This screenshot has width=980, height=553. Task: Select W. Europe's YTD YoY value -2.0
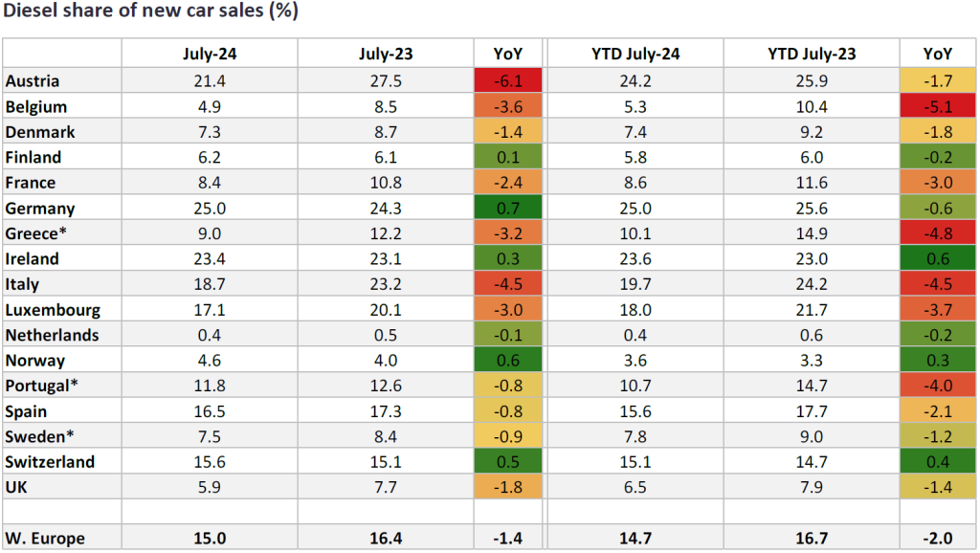coord(937,539)
